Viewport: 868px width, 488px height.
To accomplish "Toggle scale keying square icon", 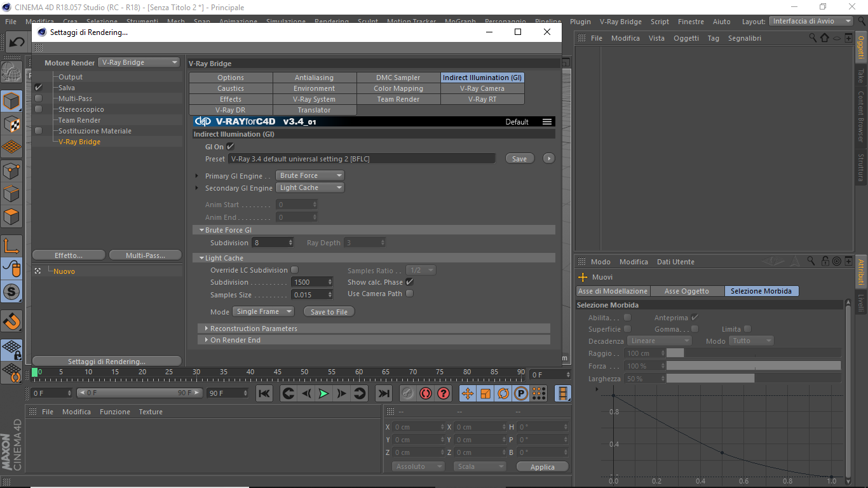I will pos(485,393).
